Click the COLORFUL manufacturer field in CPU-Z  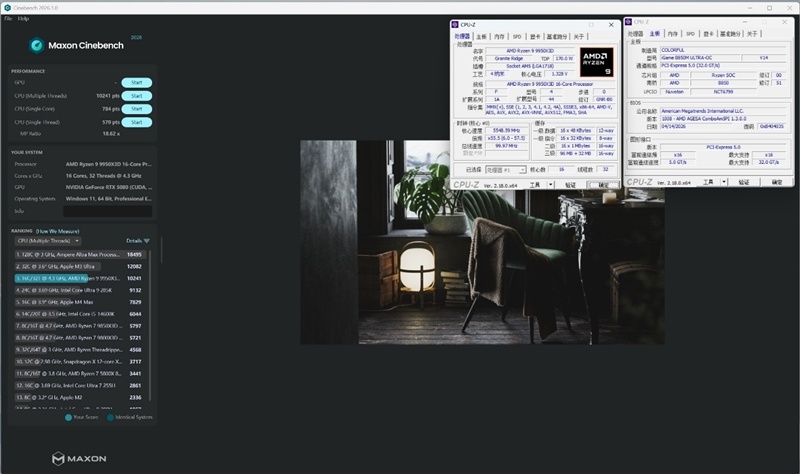point(723,50)
